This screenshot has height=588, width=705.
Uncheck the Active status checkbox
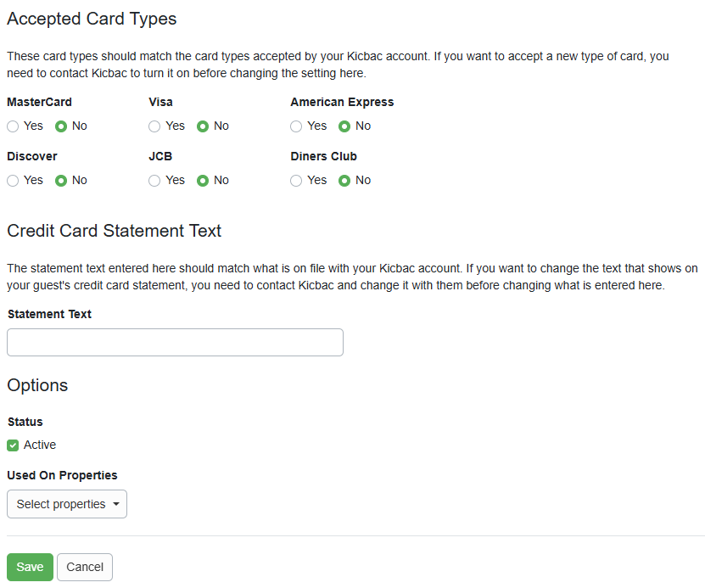click(12, 445)
